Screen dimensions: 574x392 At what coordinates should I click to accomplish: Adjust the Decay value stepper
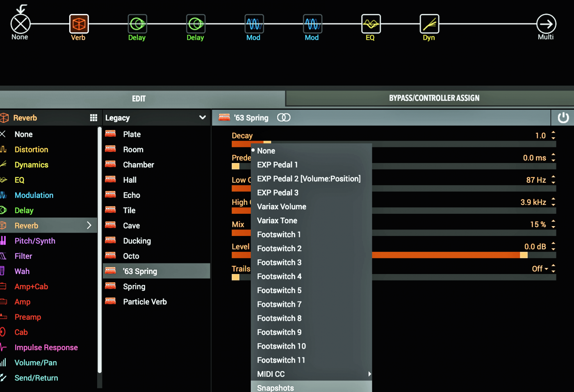(553, 135)
